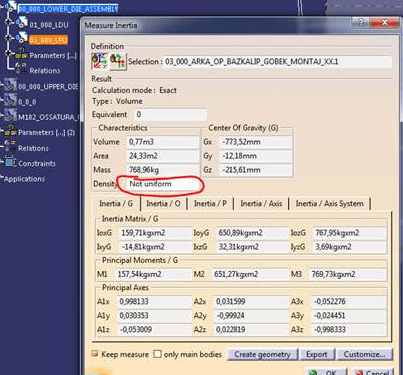Select 00_000_LOWER_DIE_ASSEMBLY in the tree
This screenshot has height=375, width=403.
click(x=68, y=9)
